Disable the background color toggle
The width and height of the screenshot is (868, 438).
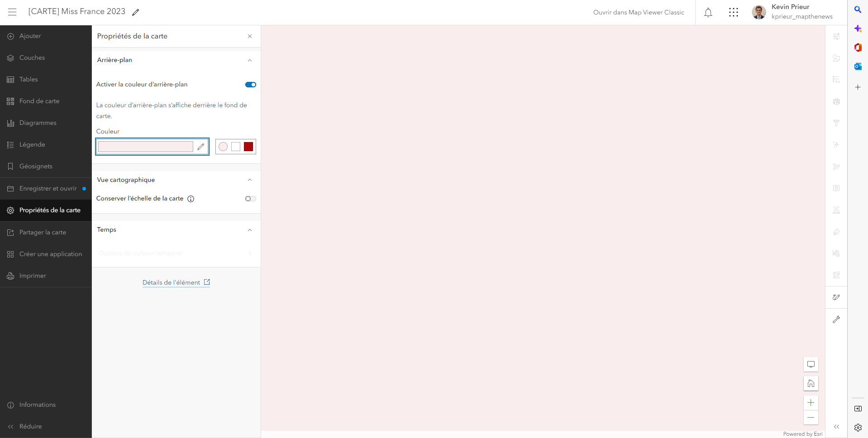250,85
